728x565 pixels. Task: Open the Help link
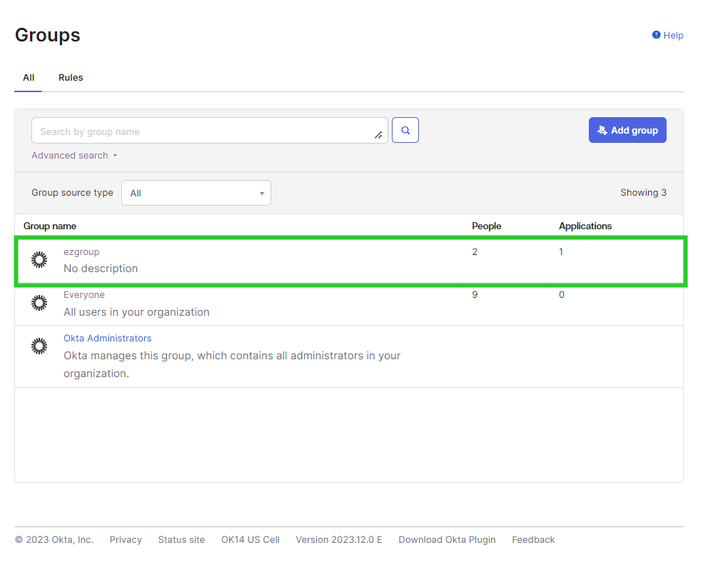coord(673,35)
